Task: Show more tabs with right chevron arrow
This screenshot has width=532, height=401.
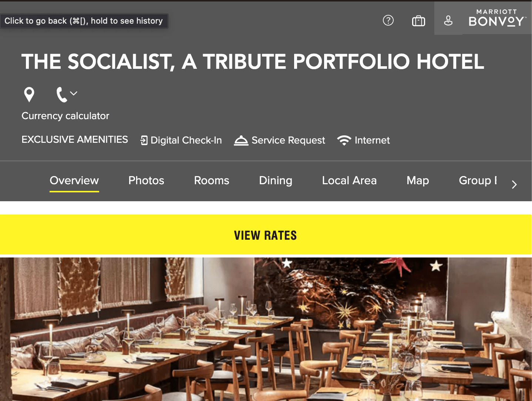Action: click(514, 184)
